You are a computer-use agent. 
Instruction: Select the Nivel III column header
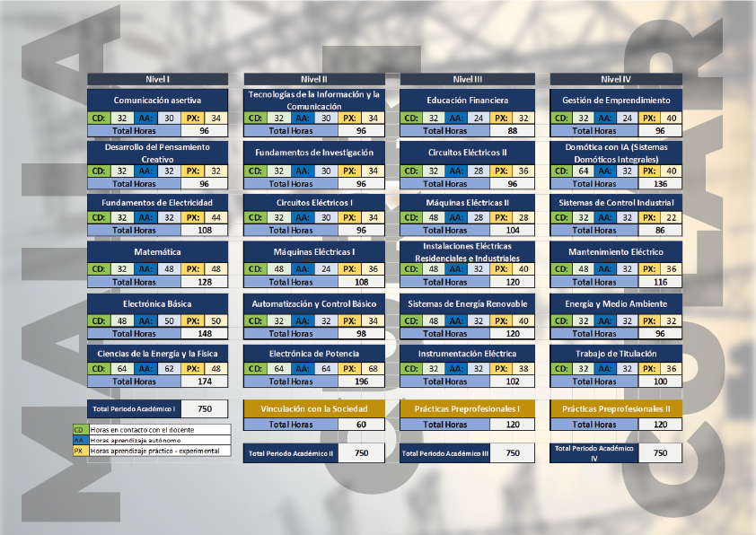pos(467,79)
